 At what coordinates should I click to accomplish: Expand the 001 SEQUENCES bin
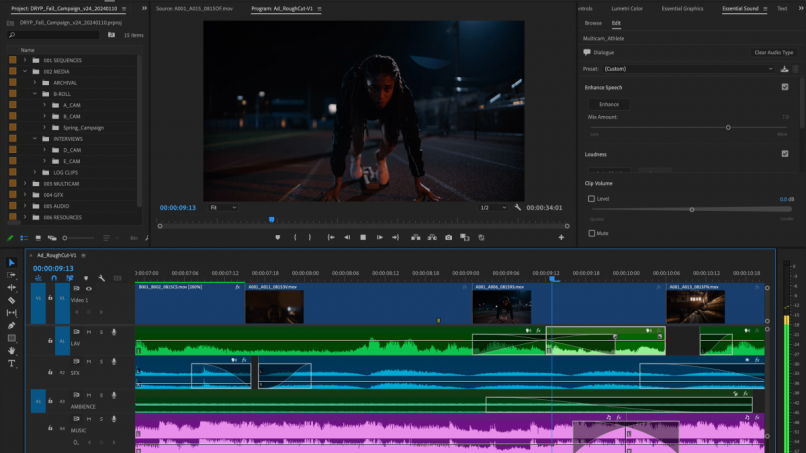click(25, 60)
